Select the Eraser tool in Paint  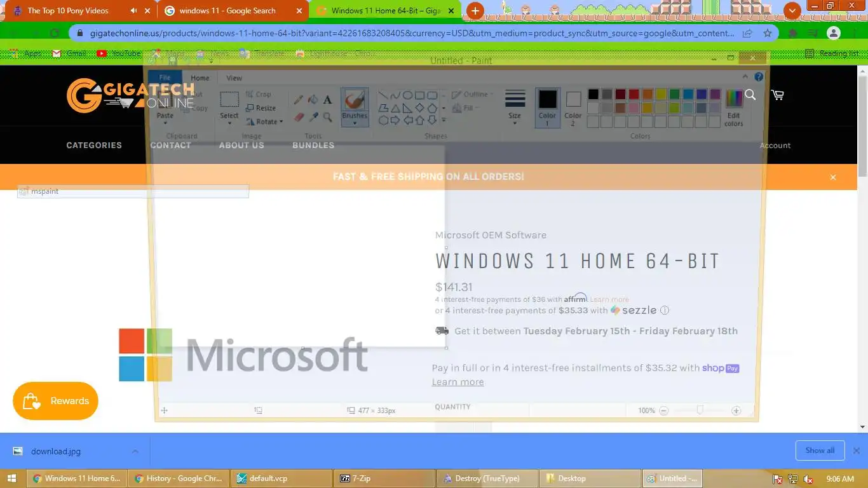coord(298,117)
